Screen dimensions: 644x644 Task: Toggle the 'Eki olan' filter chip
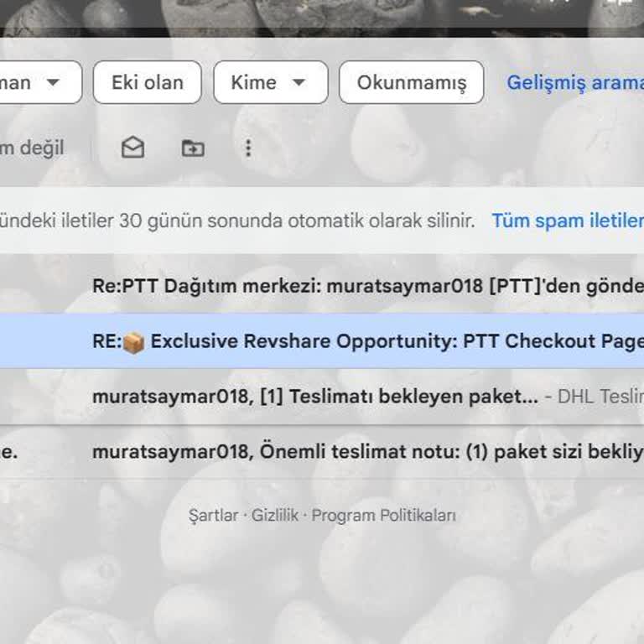tap(148, 82)
